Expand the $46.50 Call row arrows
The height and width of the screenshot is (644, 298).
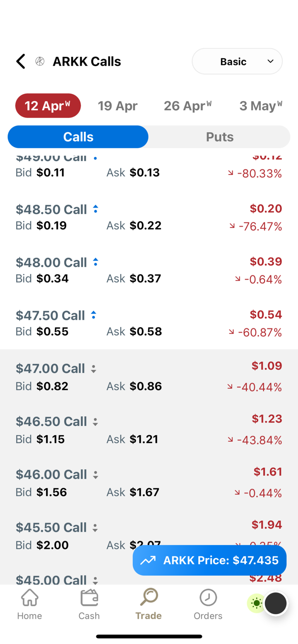point(95,422)
